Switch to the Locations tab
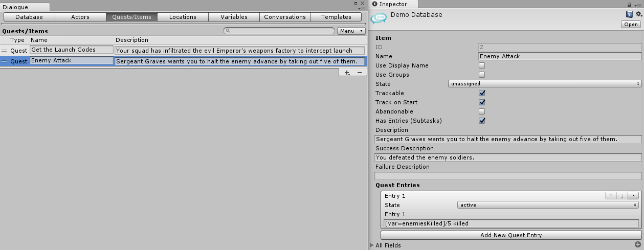644x250 pixels. (x=183, y=17)
